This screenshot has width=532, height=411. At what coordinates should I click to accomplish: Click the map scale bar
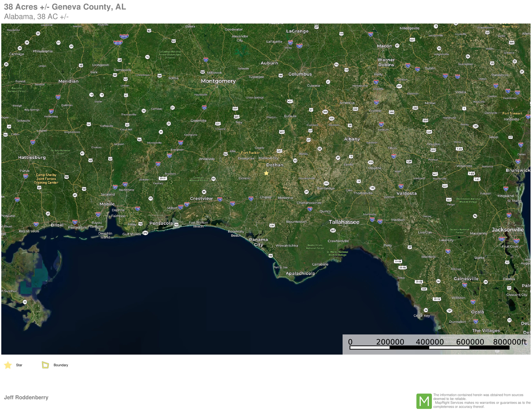click(x=429, y=348)
